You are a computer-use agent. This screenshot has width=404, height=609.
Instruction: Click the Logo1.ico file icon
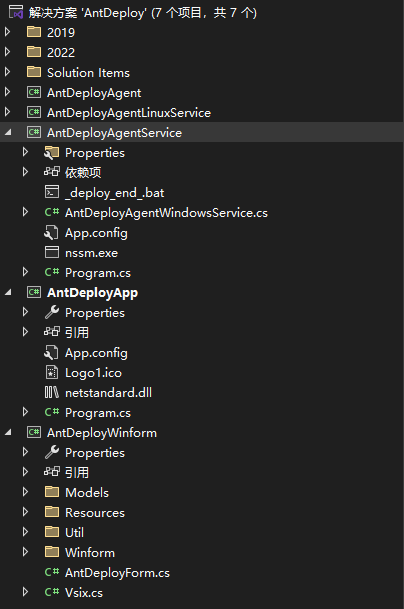(52, 372)
